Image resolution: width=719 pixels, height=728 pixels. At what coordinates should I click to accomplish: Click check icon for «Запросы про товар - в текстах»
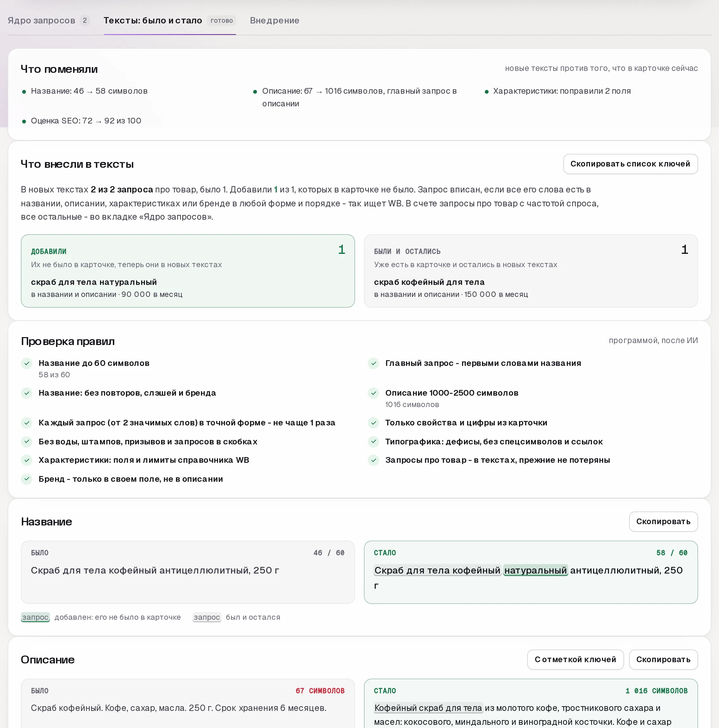pyautogui.click(x=373, y=460)
